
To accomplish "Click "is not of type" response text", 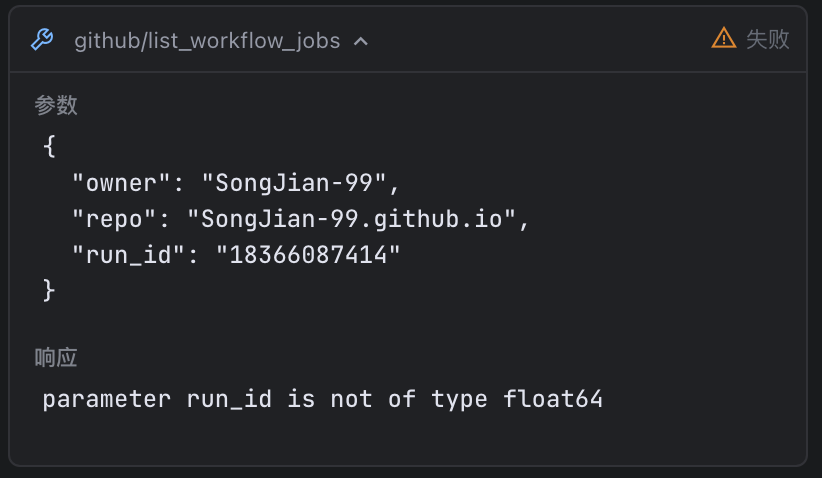I will pyautogui.click(x=387, y=400).
